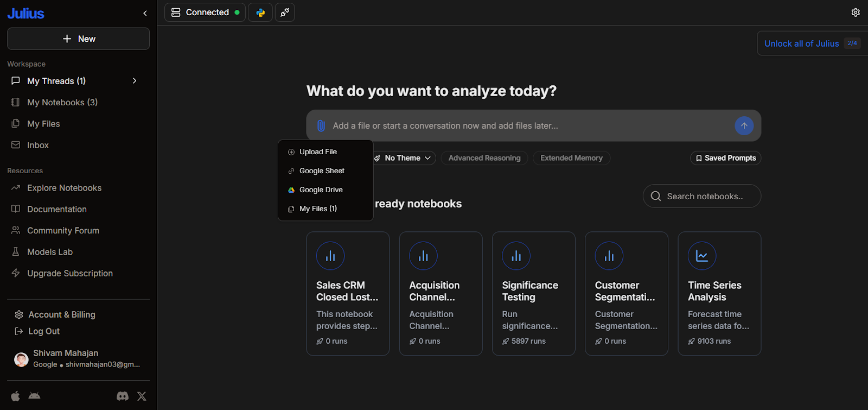Viewport: 868px width, 410px height.
Task: Click the 9103 runs text
Action: pos(714,341)
